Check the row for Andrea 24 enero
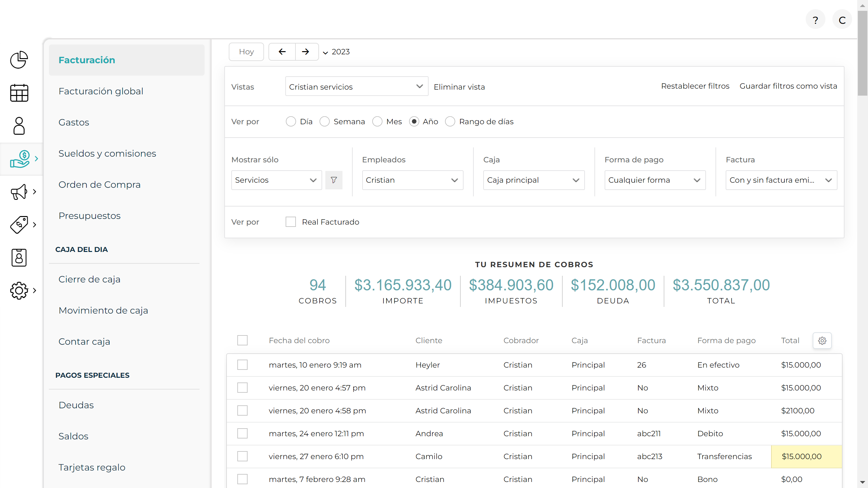This screenshot has height=488, width=868. (x=242, y=434)
